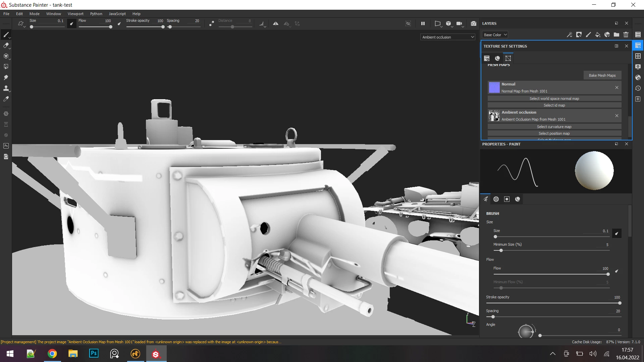Select the Projection tool in left toolbar
The image size is (644, 362).
point(6,56)
